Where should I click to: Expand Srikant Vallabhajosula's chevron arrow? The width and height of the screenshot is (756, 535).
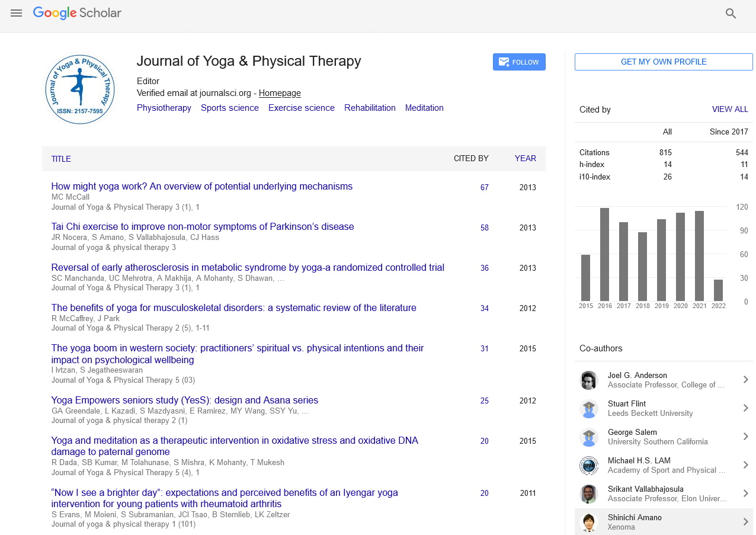pyautogui.click(x=745, y=494)
